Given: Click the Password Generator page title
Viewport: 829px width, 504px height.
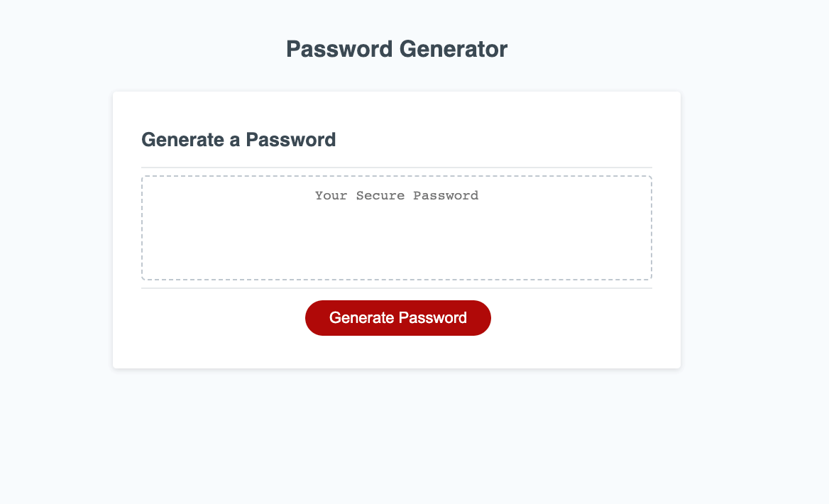Looking at the screenshot, I should pyautogui.click(x=396, y=49).
